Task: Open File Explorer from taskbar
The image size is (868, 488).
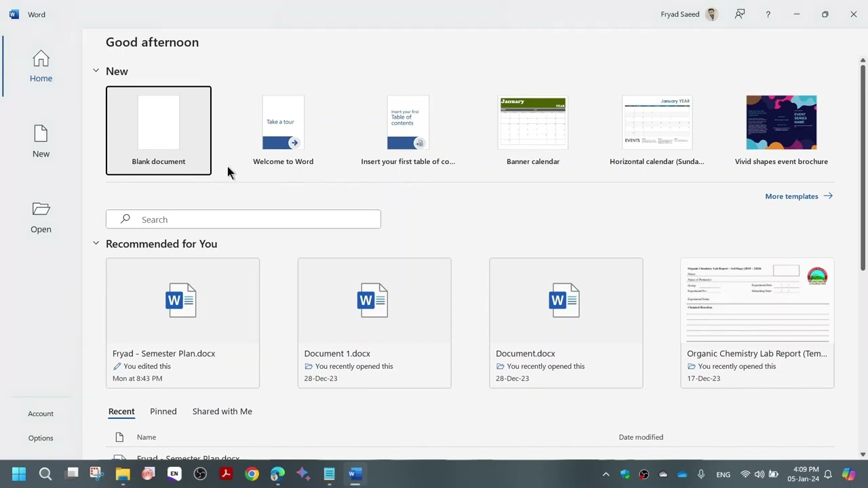Action: click(x=123, y=474)
